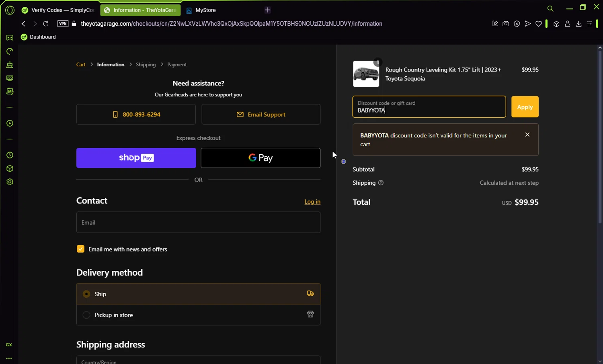Image resolution: width=603 pixels, height=364 pixels.
Task: Click Rough Country Leveling Kit product thumbnail
Action: 366,74
